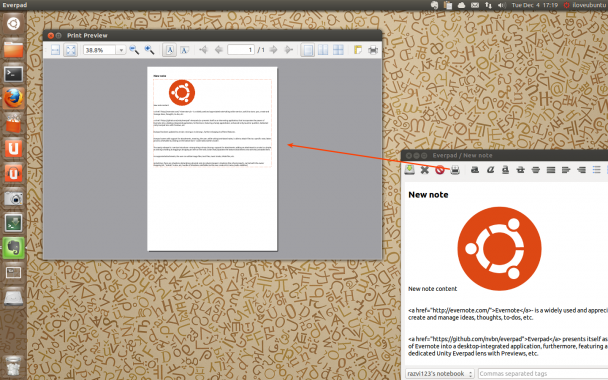Image resolution: width=608 pixels, height=380 pixels.
Task: Click the Fit Width icon in Print Preview
Action: tap(55, 50)
